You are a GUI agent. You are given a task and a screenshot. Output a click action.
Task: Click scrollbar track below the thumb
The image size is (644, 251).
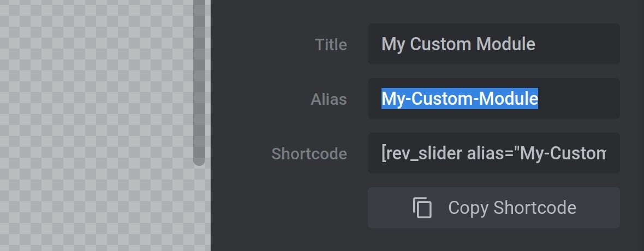(199, 208)
